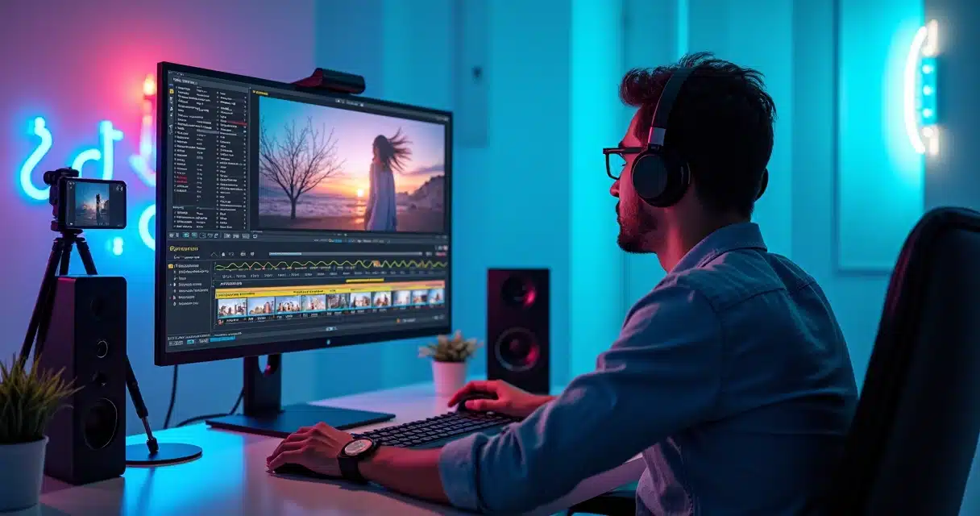Select the red highlighted row in the file list
Viewport: 980px width, 516px height.
coord(233,123)
